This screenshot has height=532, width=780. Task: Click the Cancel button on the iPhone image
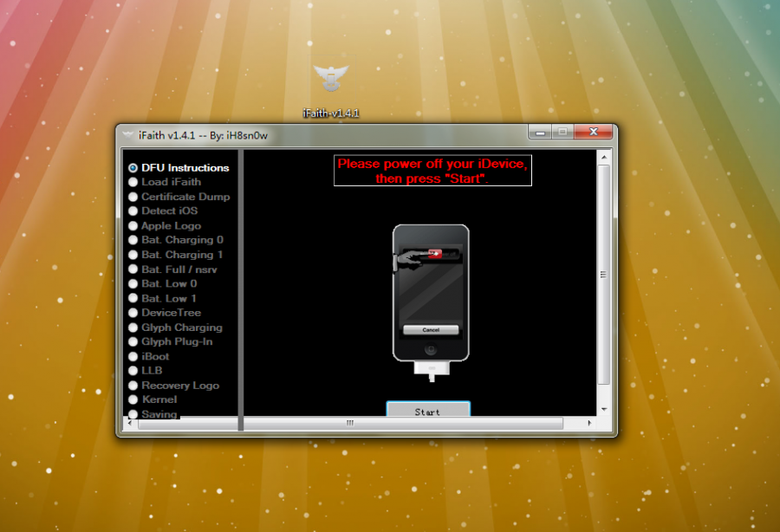point(431,329)
